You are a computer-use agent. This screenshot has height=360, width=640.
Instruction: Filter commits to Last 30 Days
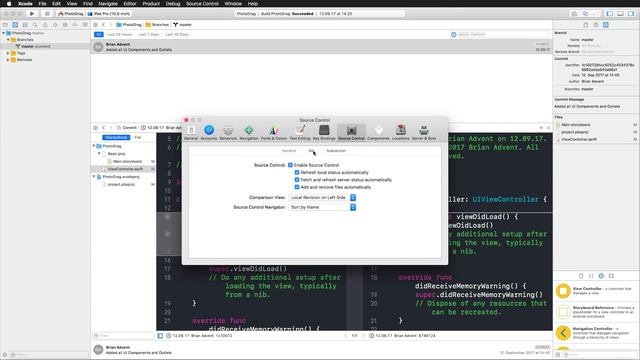[177, 35]
